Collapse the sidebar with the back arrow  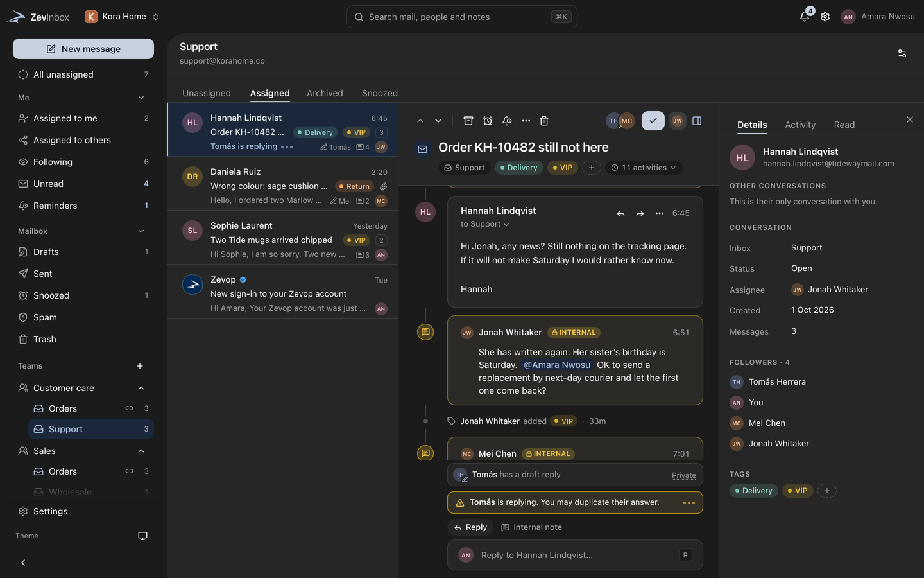coord(23,563)
